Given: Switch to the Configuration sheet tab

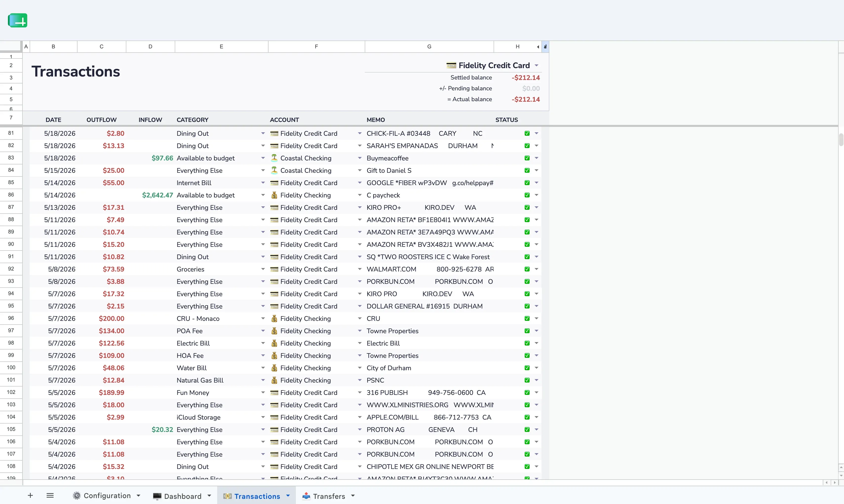Looking at the screenshot, I should point(107,496).
